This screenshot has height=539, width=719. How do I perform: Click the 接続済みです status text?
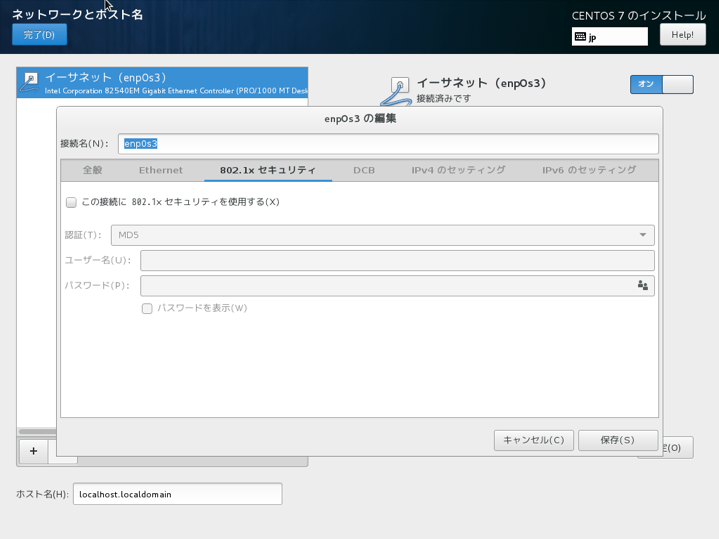point(443,99)
